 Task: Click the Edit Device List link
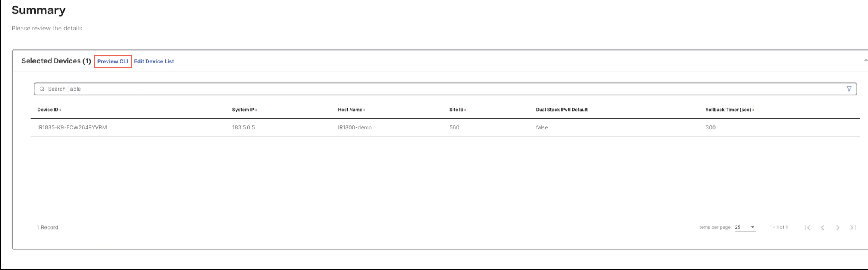tap(154, 61)
